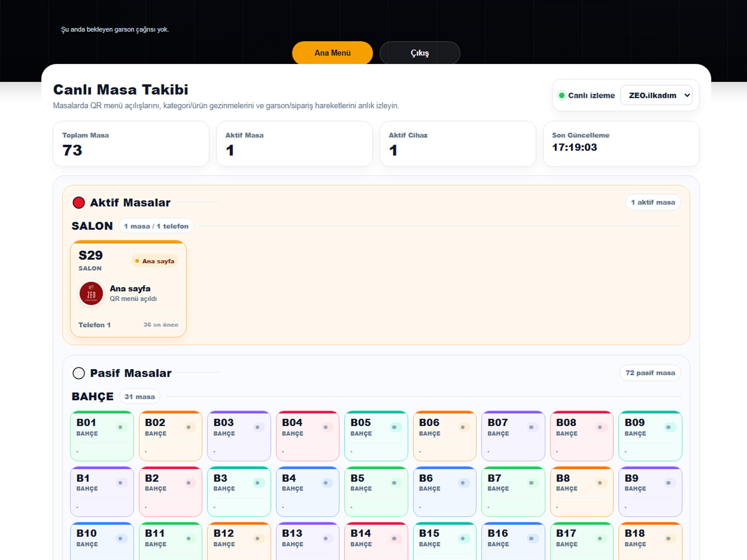Viewport: 747px width, 560px height.
Task: Click the ZEO logo in the S29 card
Action: click(91, 294)
